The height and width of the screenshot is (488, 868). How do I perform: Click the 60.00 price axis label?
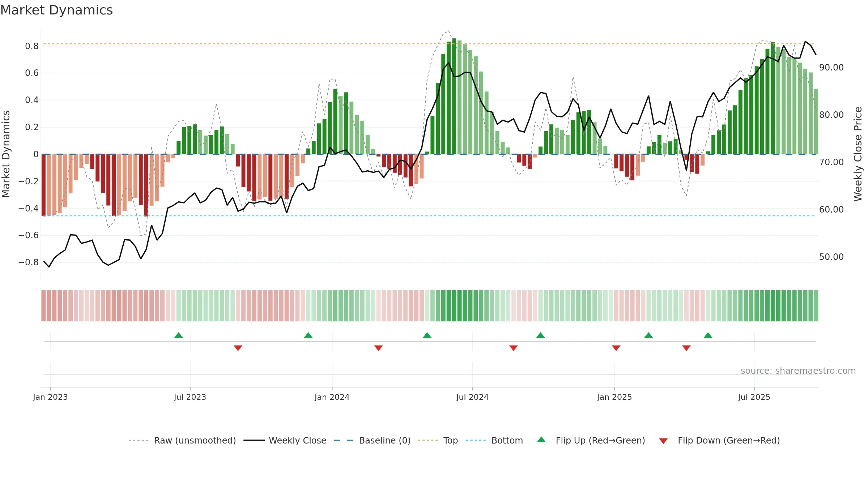[x=831, y=210]
